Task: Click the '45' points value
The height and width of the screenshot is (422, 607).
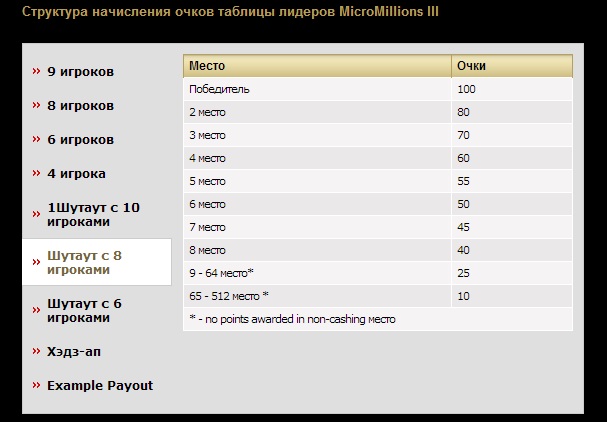Action: point(463,227)
